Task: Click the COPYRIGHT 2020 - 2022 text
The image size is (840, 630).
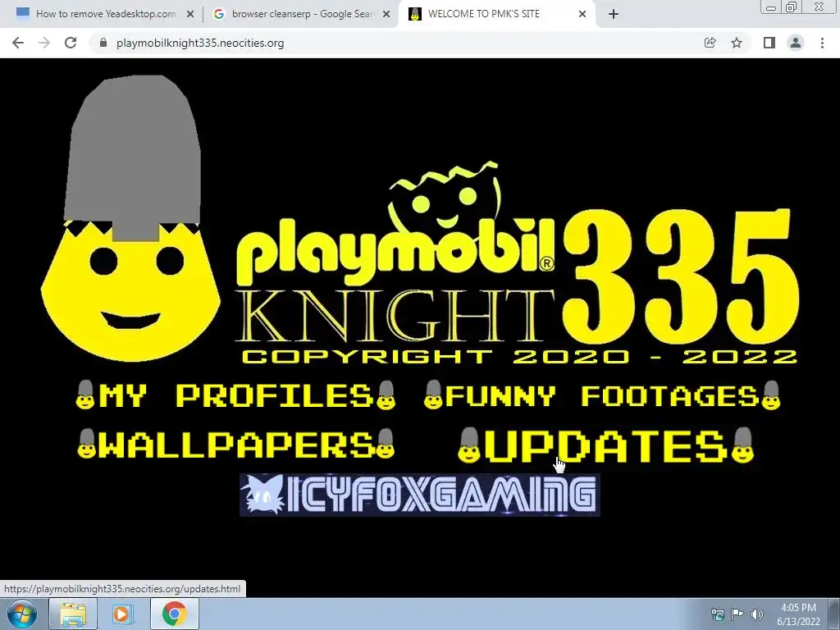Action: 519,357
